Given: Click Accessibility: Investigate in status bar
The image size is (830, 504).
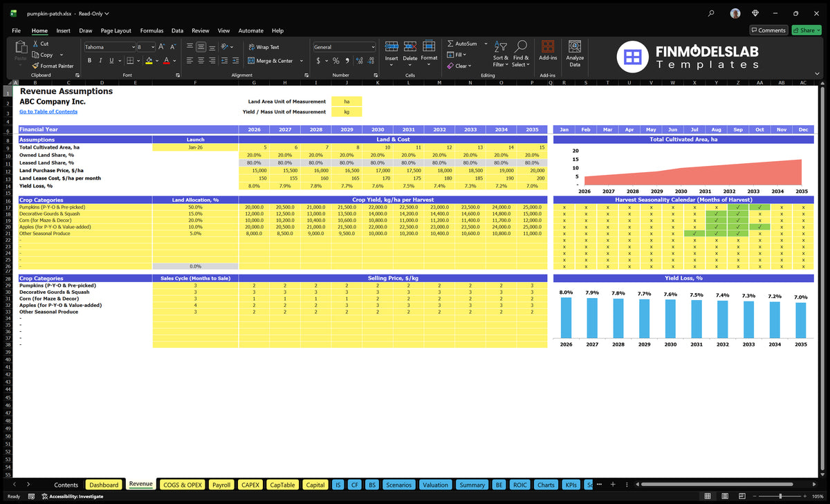Looking at the screenshot, I should [72, 496].
